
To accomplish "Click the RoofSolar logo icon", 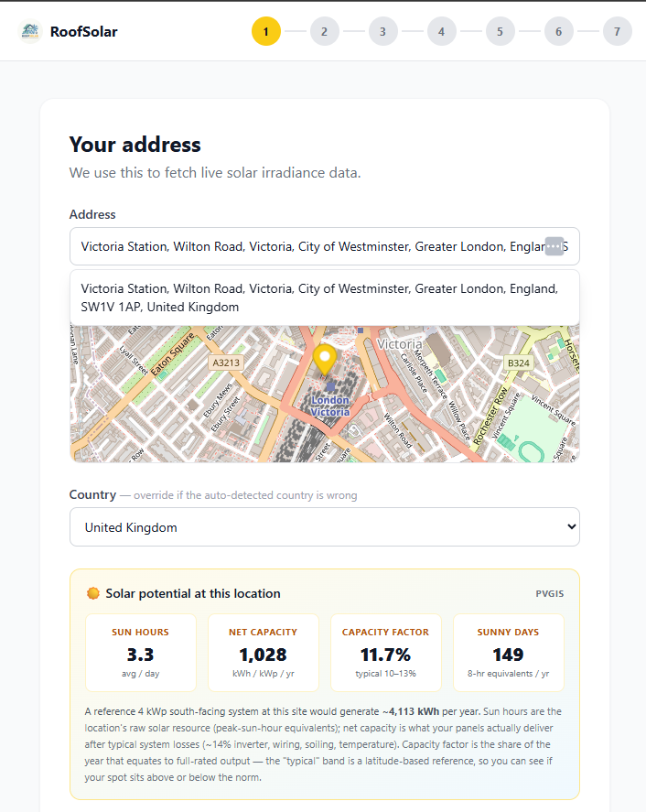I will click(30, 32).
